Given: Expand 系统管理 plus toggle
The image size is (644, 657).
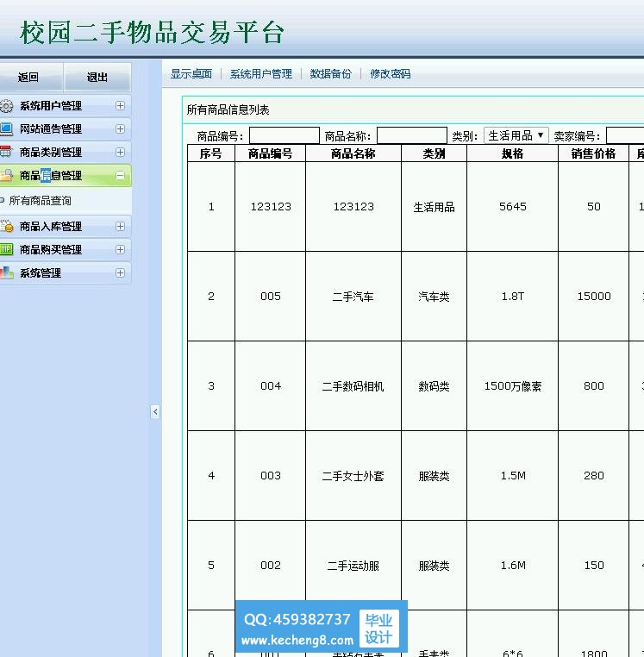Looking at the screenshot, I should 120,272.
